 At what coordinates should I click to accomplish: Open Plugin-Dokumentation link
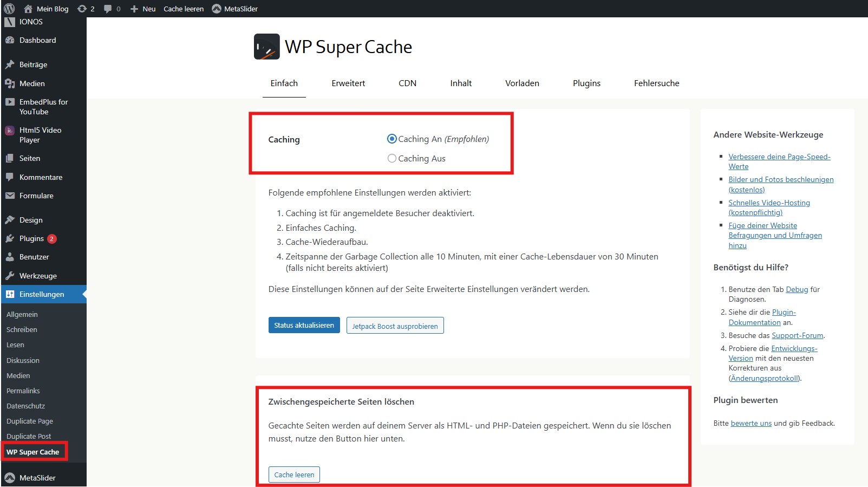click(762, 317)
